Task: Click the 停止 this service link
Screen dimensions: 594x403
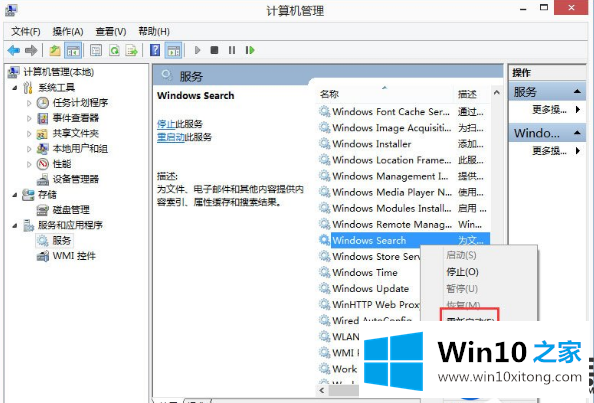Action: (x=166, y=124)
